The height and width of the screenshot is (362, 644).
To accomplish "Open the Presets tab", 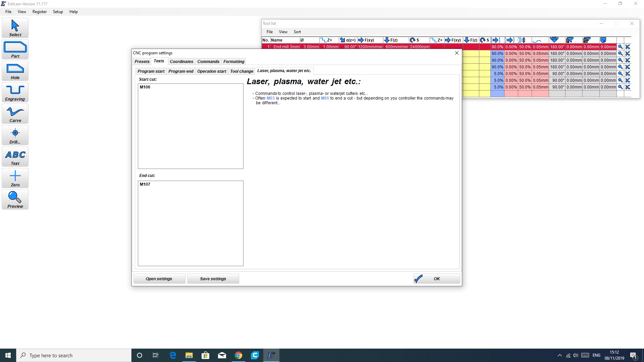I will pos(142,62).
